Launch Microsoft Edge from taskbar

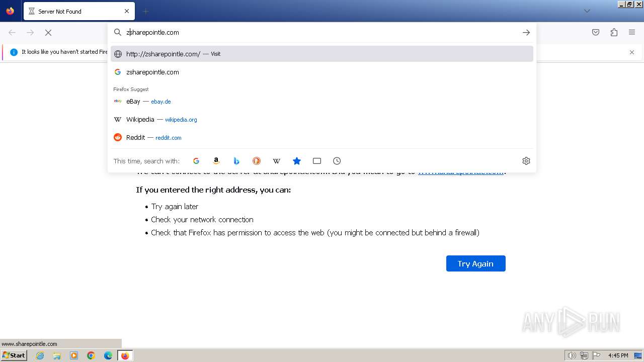click(x=108, y=355)
